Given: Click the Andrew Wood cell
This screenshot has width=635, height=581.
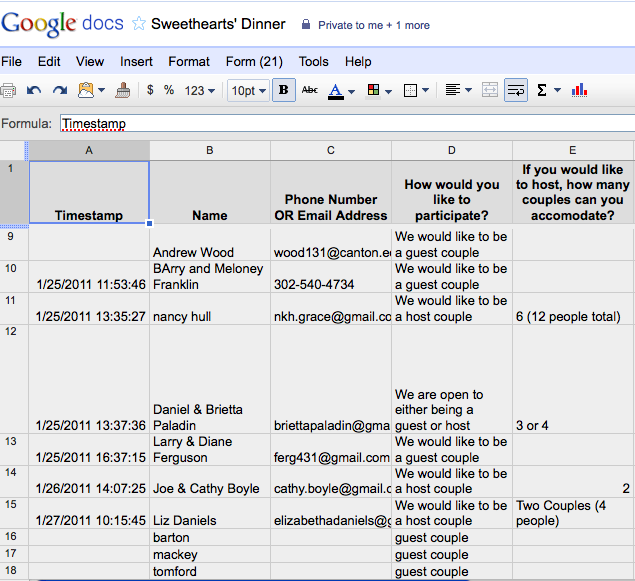Looking at the screenshot, I should (x=210, y=244).
